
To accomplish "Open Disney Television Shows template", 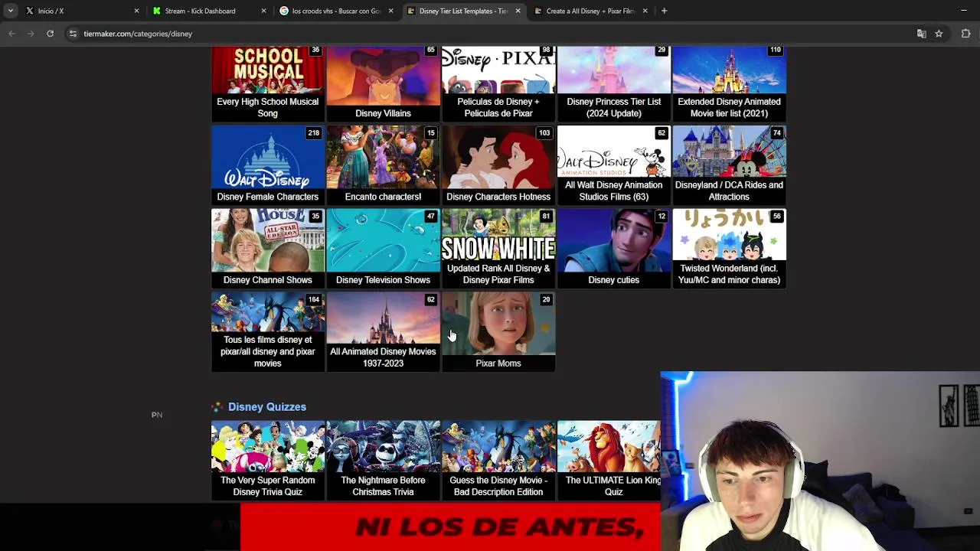I will pyautogui.click(x=383, y=249).
